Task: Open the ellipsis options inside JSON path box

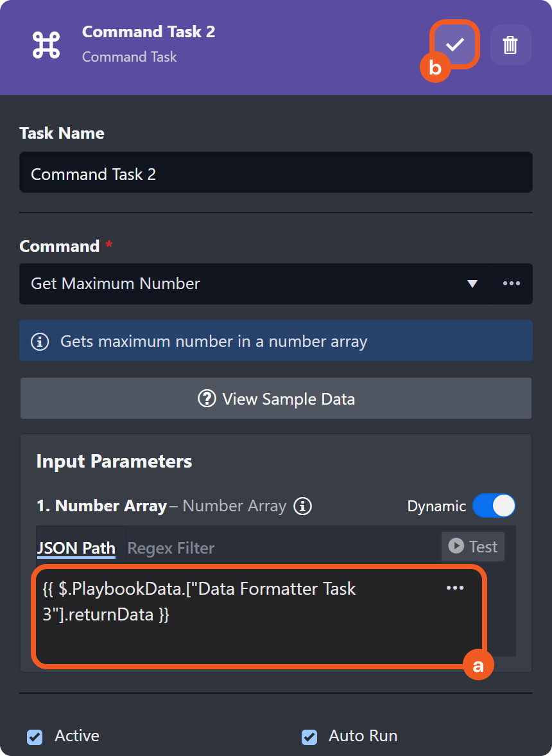Action: [454, 588]
